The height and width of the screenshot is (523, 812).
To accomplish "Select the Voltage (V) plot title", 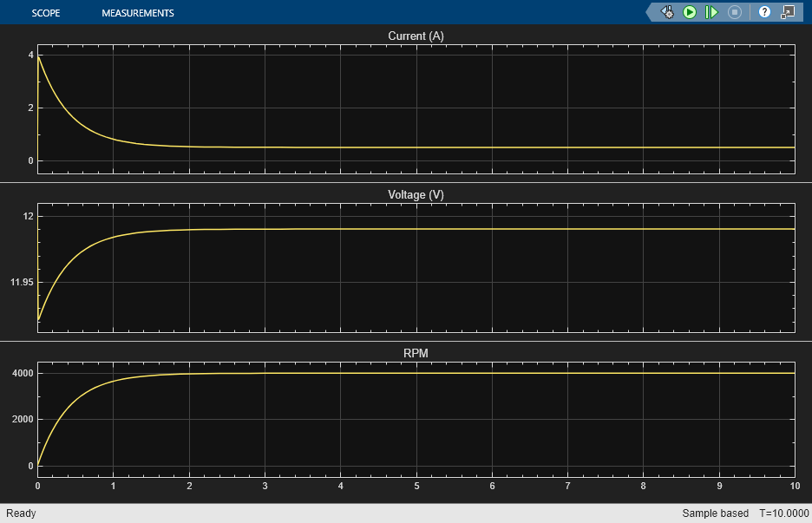I will point(416,195).
